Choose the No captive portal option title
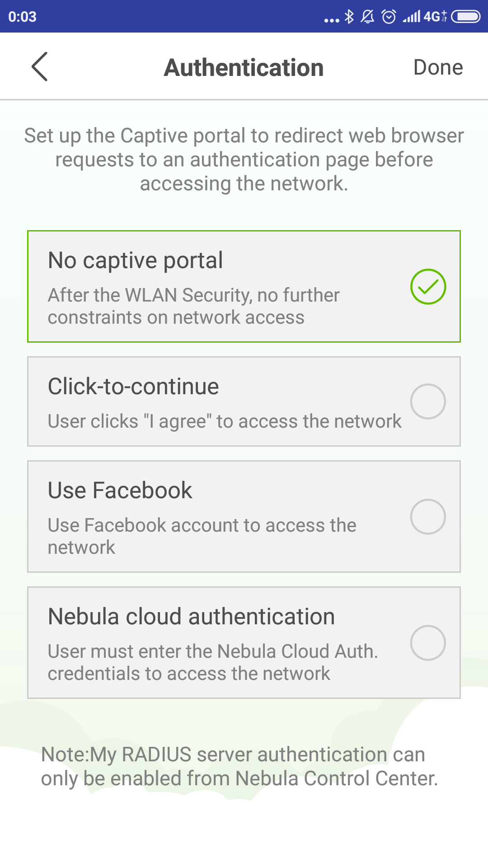This screenshot has width=488, height=868. [x=136, y=260]
